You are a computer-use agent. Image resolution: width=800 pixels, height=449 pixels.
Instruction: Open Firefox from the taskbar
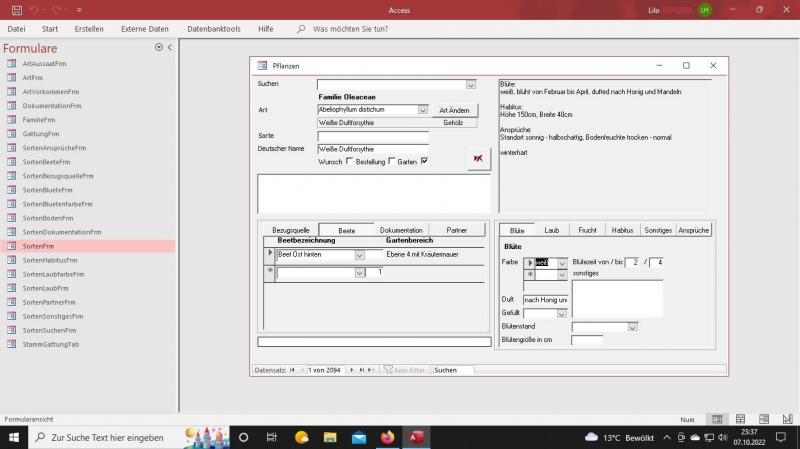(388, 437)
